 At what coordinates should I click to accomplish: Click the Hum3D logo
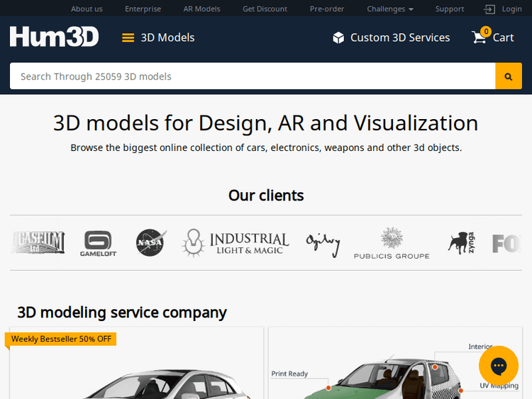(54, 37)
